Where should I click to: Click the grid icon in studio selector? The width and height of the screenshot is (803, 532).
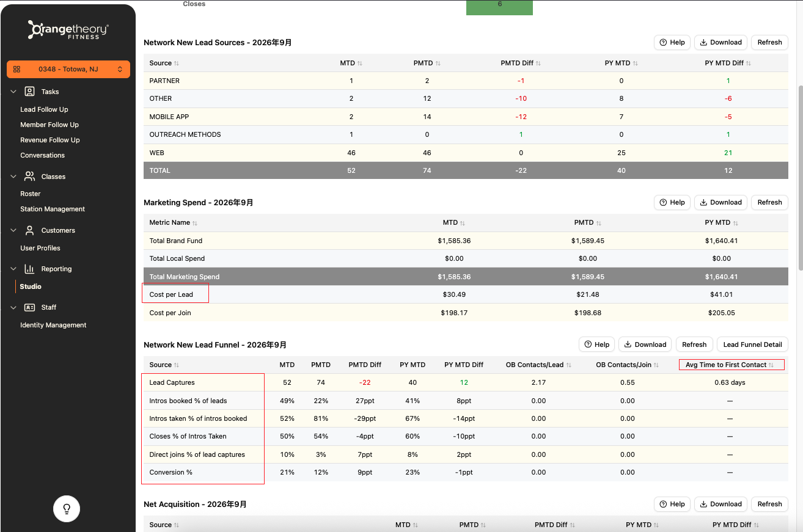pos(16,69)
